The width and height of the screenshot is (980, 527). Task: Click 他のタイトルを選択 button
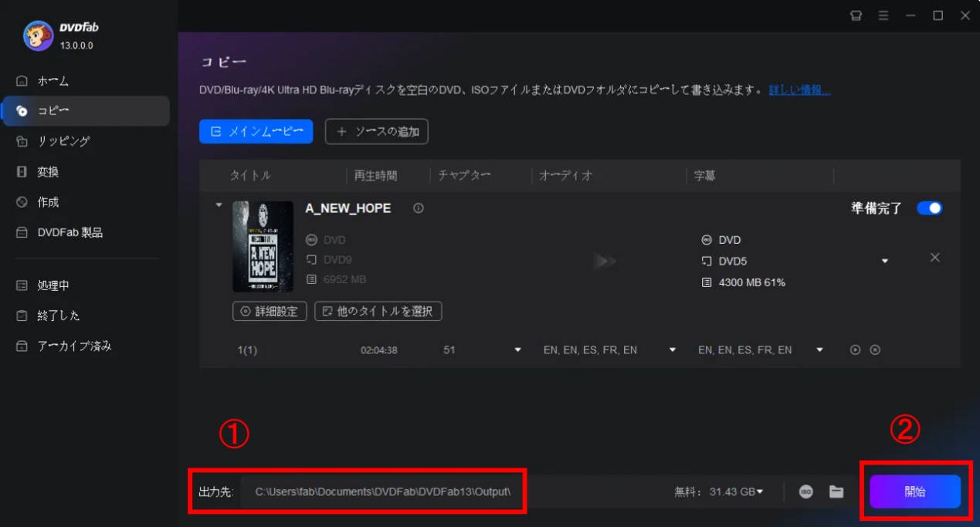(x=378, y=311)
